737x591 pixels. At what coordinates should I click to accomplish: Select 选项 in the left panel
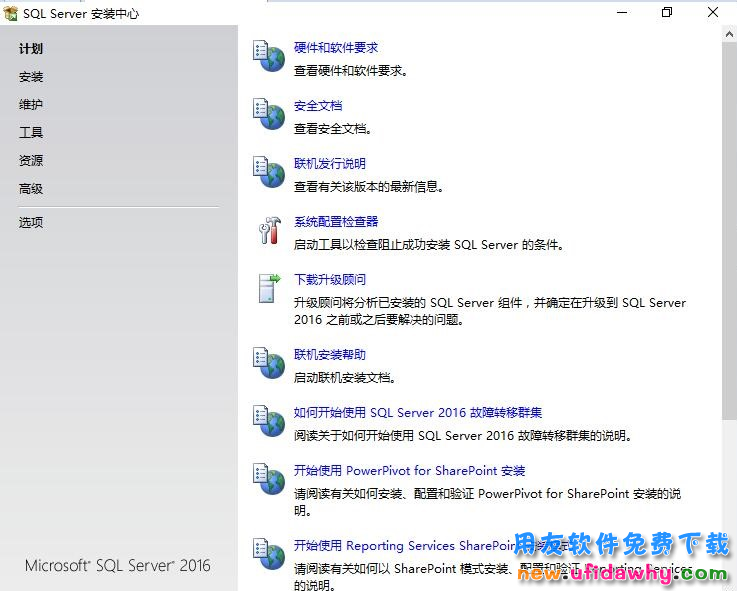31,223
